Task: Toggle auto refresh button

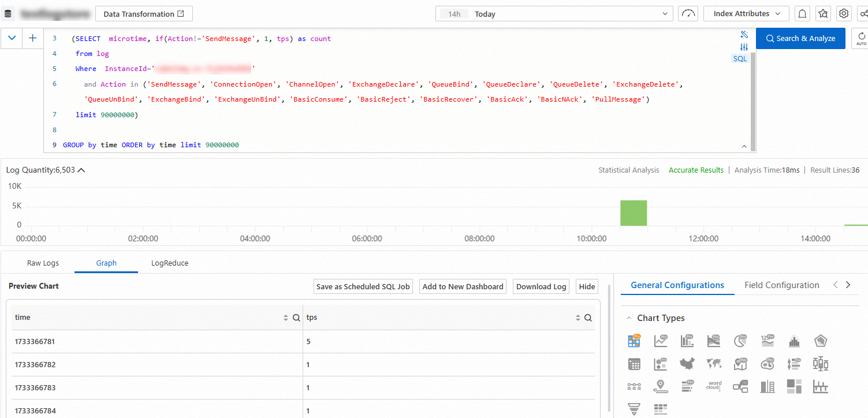Action: click(x=861, y=39)
